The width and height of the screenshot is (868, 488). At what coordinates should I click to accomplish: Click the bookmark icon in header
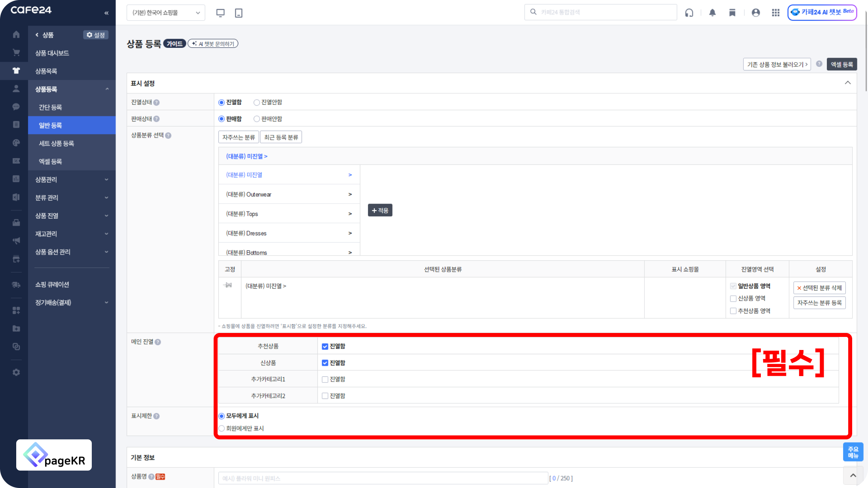click(x=732, y=13)
